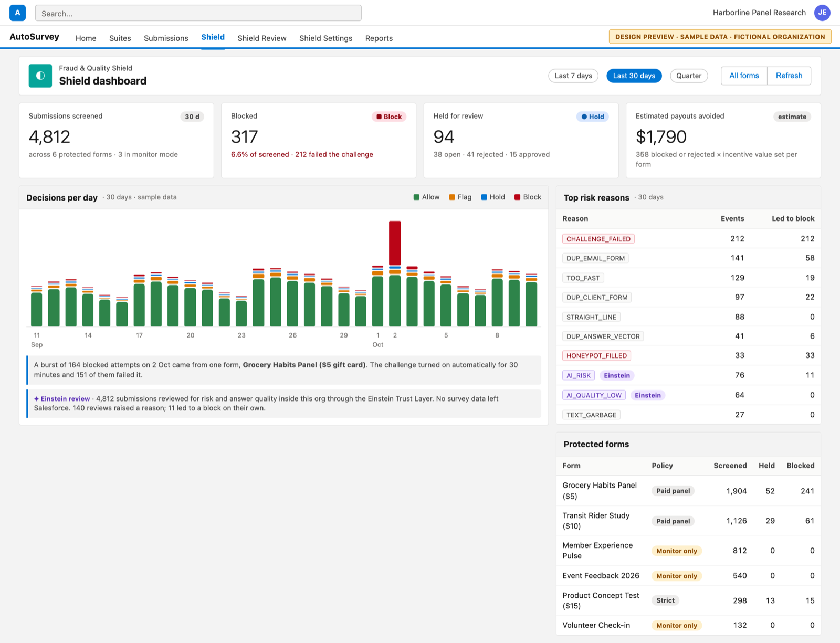Select the Last 30 days range

coord(634,76)
